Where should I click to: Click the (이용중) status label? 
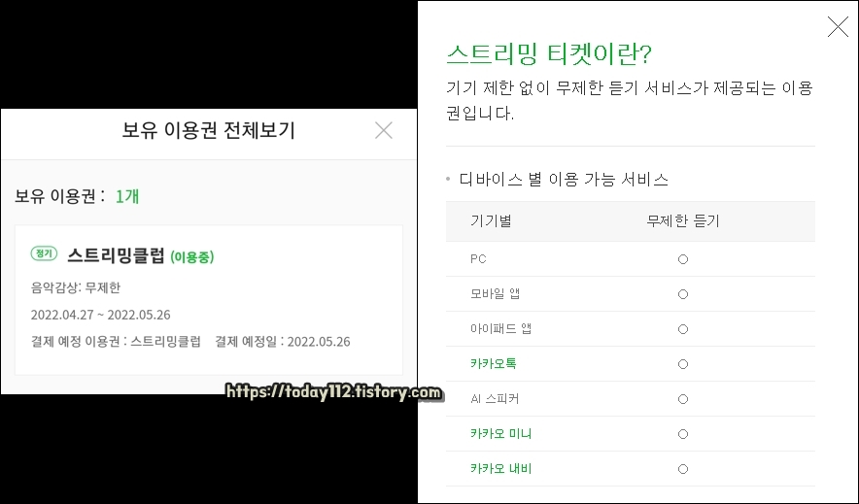[x=192, y=256]
